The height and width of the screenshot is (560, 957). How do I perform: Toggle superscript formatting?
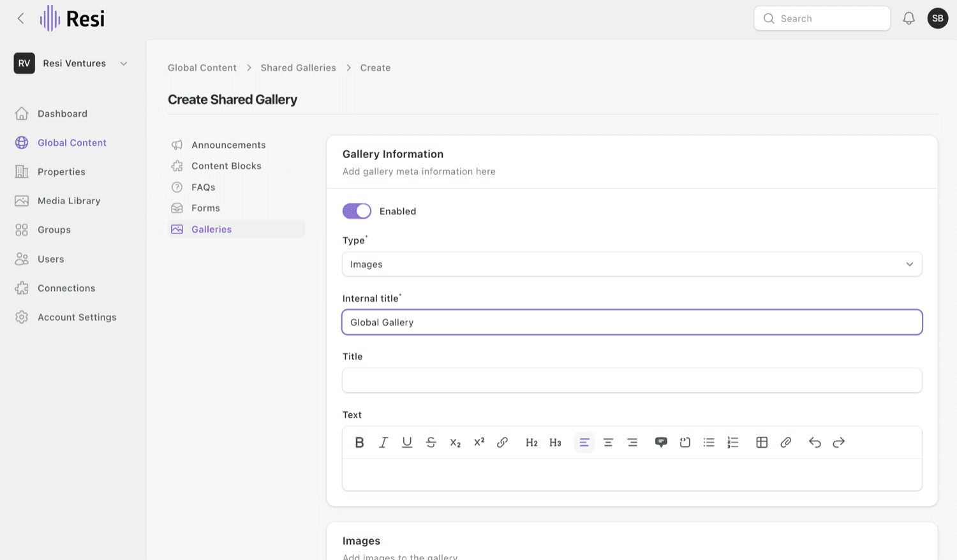[479, 443]
